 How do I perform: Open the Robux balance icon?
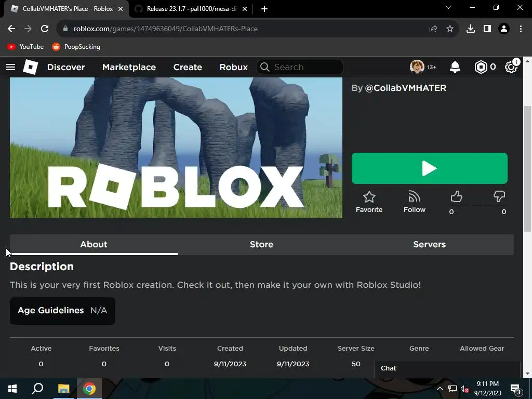click(x=481, y=67)
